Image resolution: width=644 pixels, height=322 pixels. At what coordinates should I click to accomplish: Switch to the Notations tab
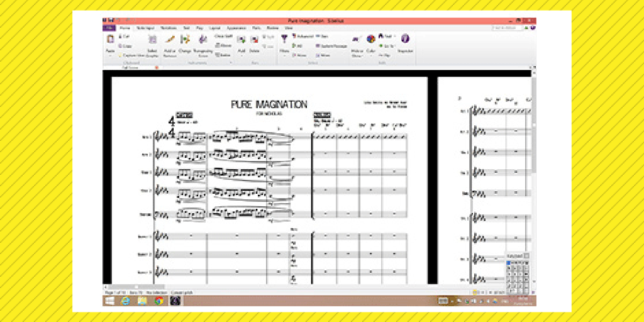point(169,28)
